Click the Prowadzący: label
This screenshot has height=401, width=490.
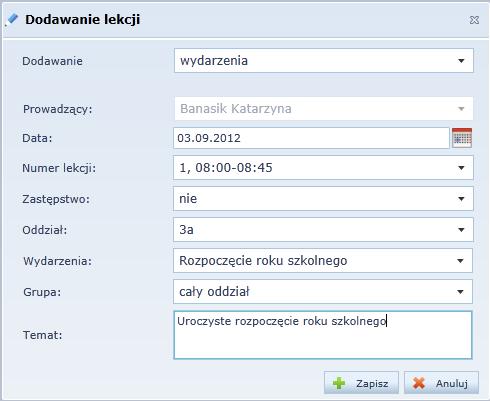(x=58, y=109)
